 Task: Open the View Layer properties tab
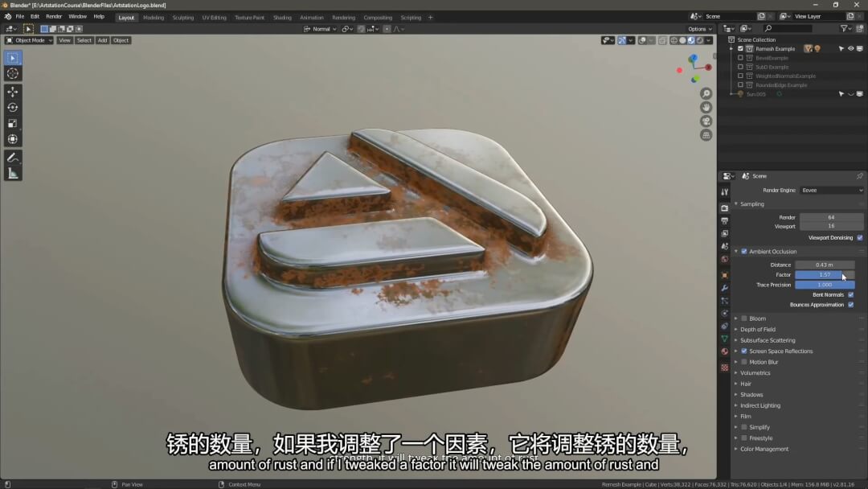pos(724,234)
